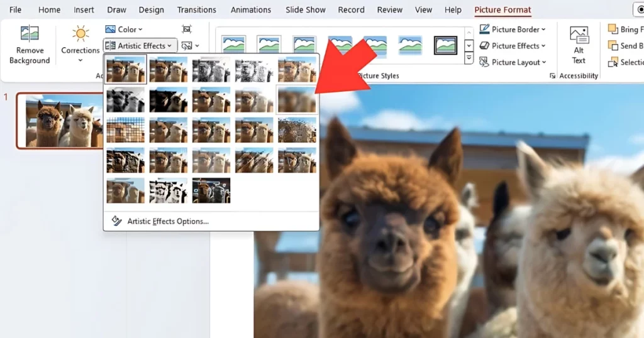Apply the Watercolor Sponge artistic effect
The width and height of the screenshot is (644, 338).
(x=169, y=130)
